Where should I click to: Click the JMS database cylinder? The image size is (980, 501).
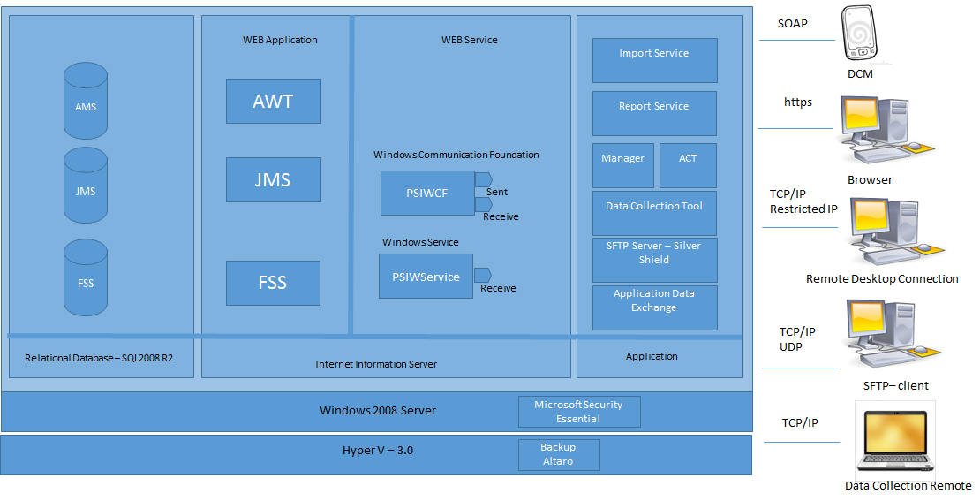86,186
